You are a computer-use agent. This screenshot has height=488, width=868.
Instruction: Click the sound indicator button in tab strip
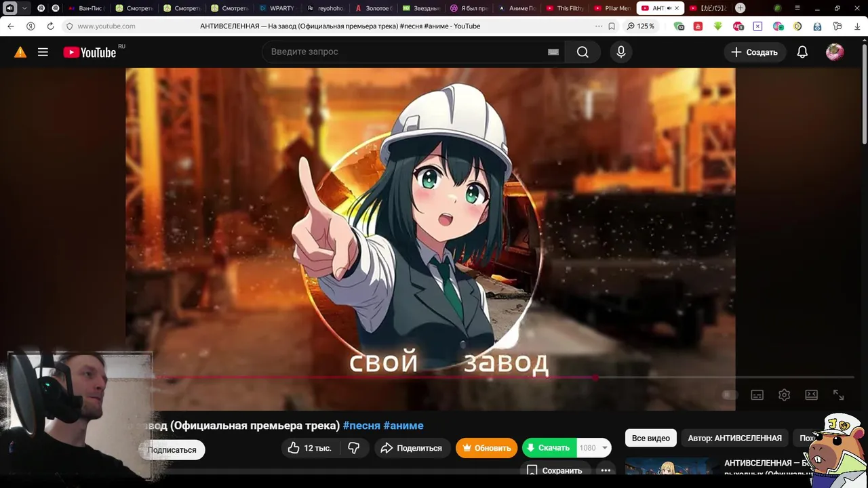(x=10, y=8)
